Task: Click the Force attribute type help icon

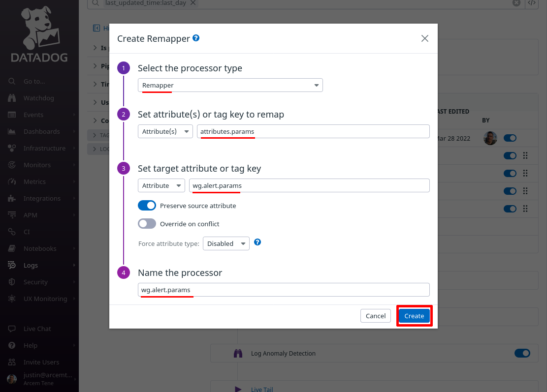Action: coord(257,242)
